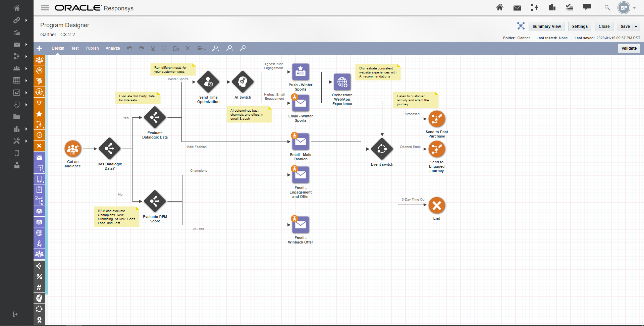Pick the percent allocation switch palette icon
This screenshot has width=644, height=326.
[x=39, y=277]
